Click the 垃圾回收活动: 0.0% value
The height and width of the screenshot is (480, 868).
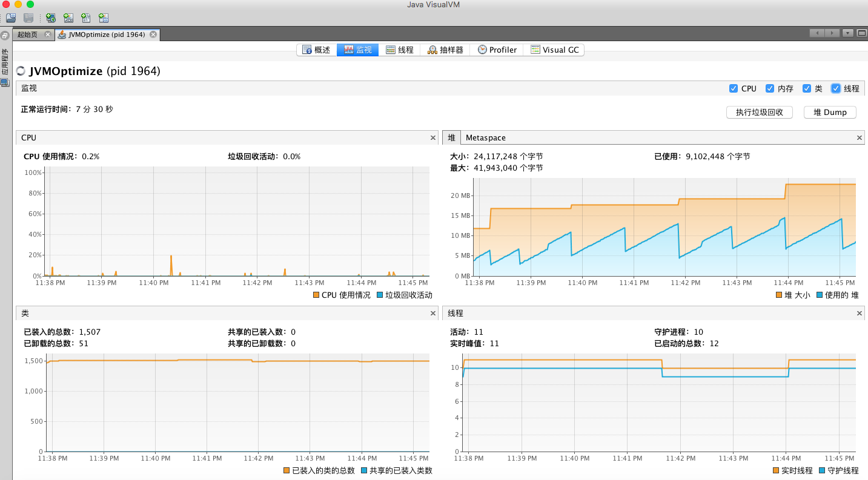264,157
